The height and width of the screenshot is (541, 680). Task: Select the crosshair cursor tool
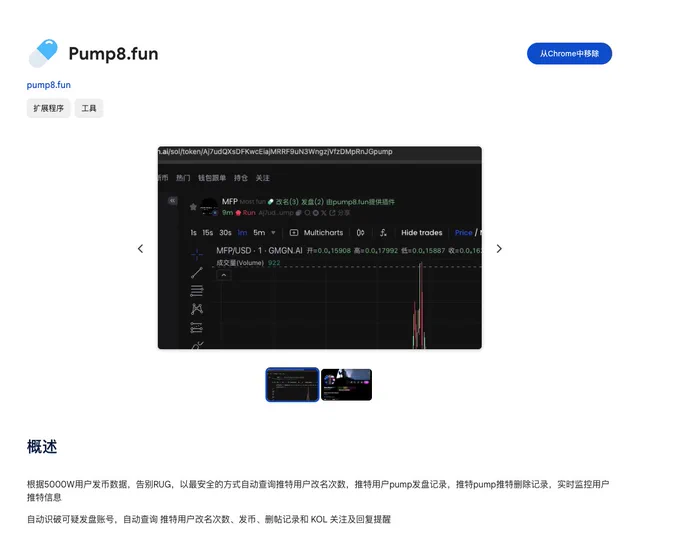pos(197,254)
